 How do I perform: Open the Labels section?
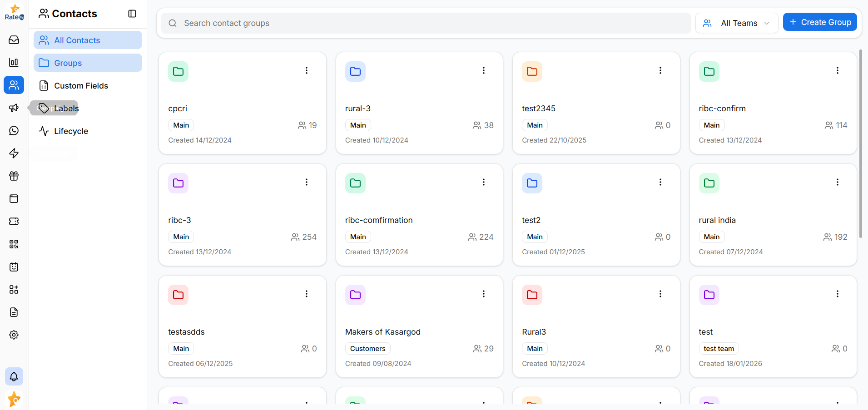(x=67, y=108)
